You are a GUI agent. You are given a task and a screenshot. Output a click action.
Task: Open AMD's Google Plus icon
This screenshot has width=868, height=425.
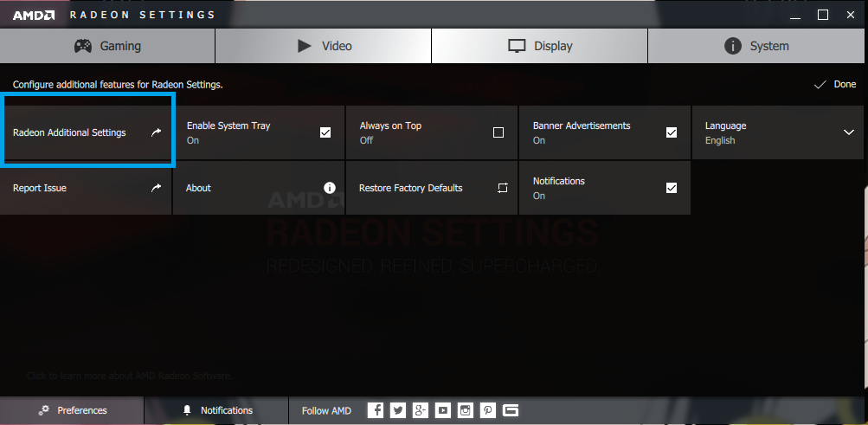coord(421,410)
